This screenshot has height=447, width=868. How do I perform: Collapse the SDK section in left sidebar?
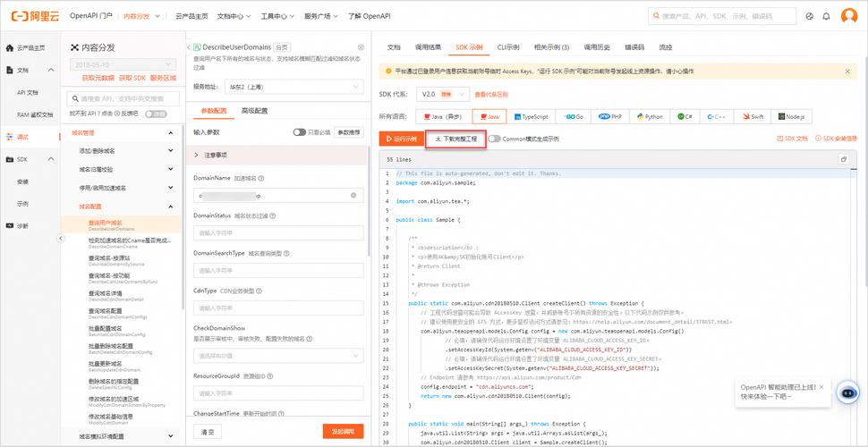click(x=51, y=159)
